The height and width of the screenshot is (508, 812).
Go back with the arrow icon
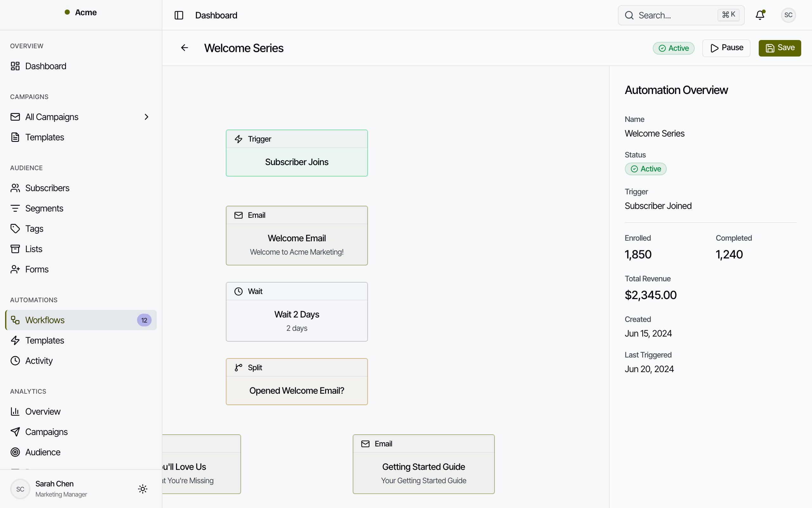[185, 48]
